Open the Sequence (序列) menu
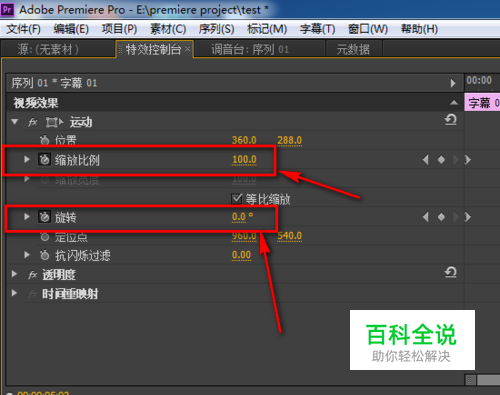 click(216, 29)
